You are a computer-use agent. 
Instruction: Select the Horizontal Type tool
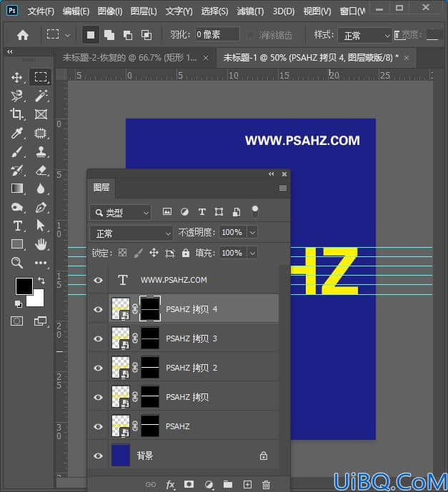point(16,226)
